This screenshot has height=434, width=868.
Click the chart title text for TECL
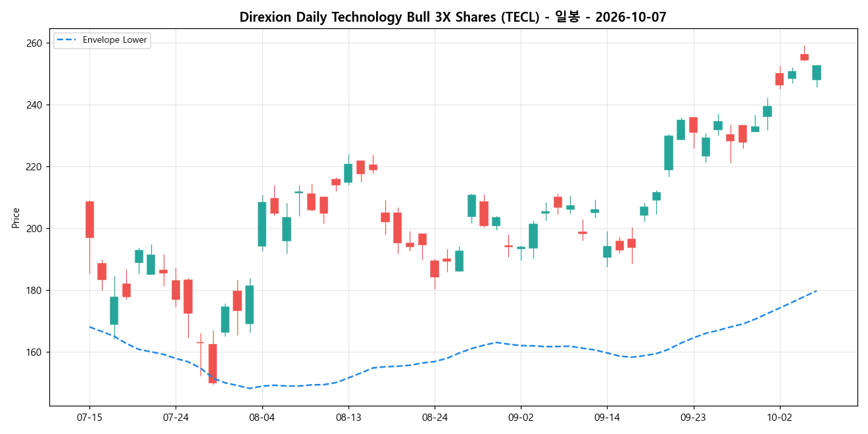(453, 17)
